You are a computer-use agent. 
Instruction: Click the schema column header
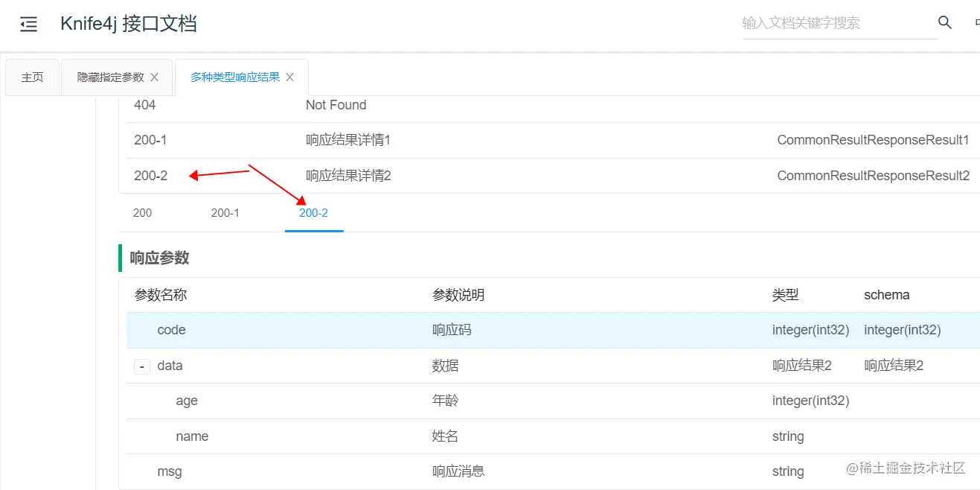(887, 295)
